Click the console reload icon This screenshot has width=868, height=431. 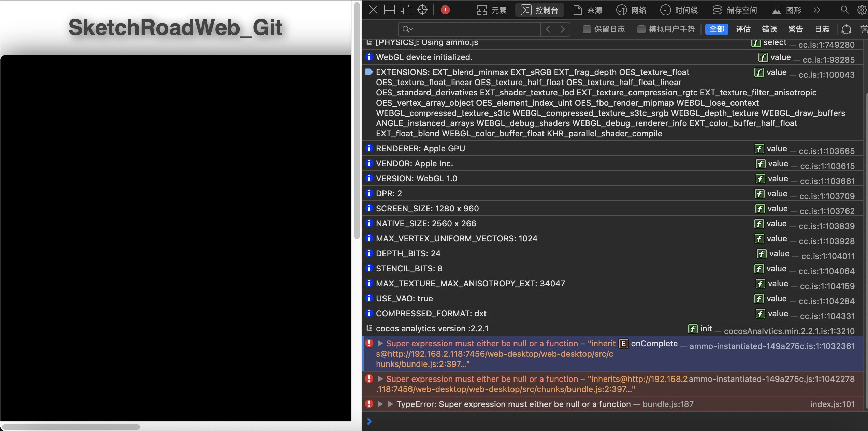846,29
